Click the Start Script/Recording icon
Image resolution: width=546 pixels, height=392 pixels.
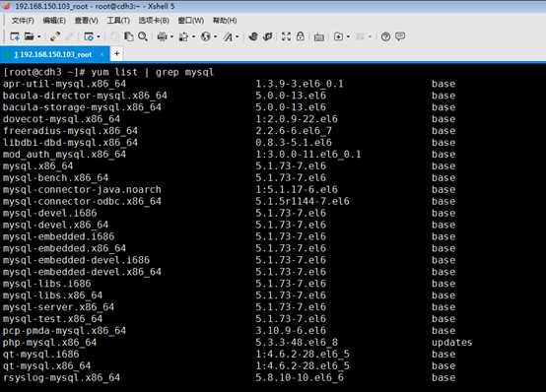point(338,36)
